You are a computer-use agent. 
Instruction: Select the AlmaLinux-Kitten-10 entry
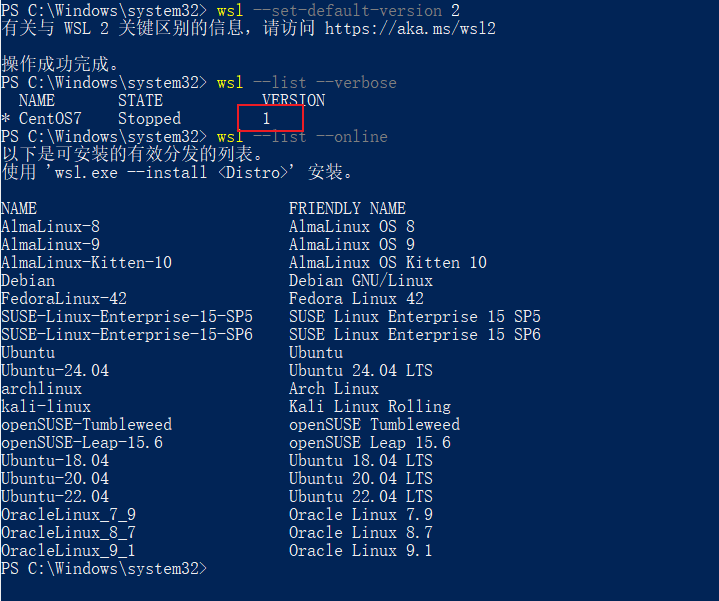pyautogui.click(x=86, y=263)
